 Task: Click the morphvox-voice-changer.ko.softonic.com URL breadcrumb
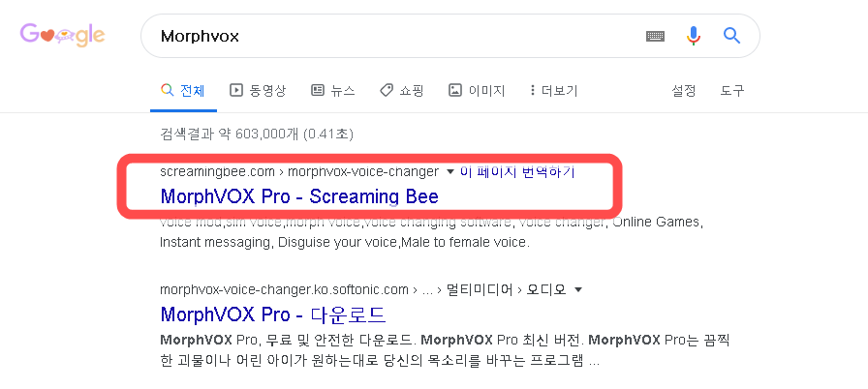click(363, 289)
